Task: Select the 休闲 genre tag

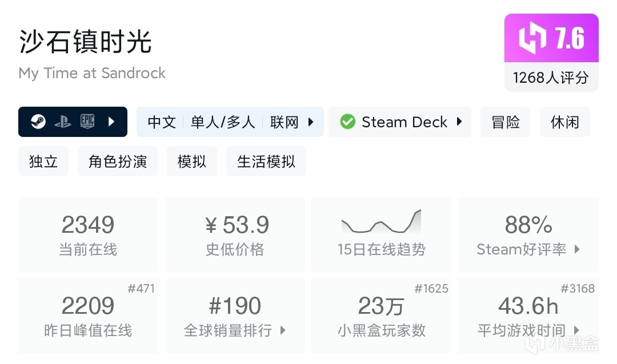Action: click(x=564, y=122)
